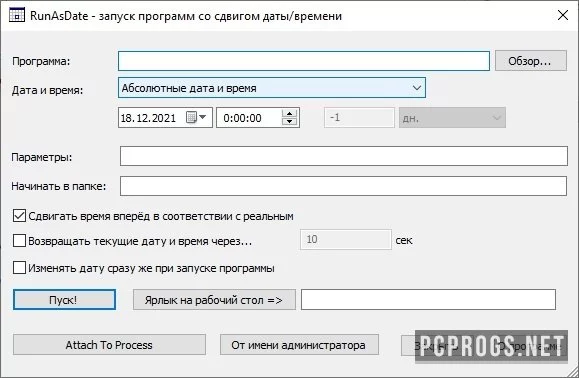
Task: Increase the time with the up spinner arrow
Action: (289, 114)
